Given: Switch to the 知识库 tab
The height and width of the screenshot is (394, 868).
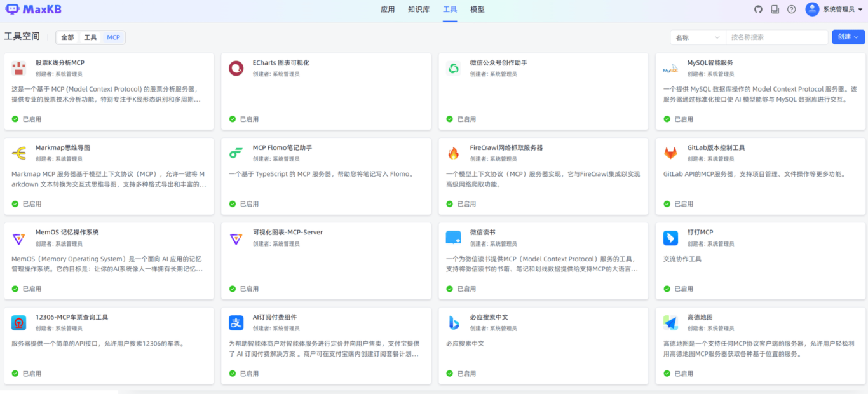Looking at the screenshot, I should (419, 10).
